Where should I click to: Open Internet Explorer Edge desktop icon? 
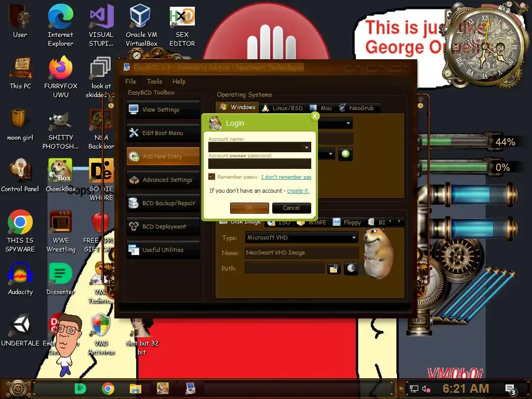[60, 25]
